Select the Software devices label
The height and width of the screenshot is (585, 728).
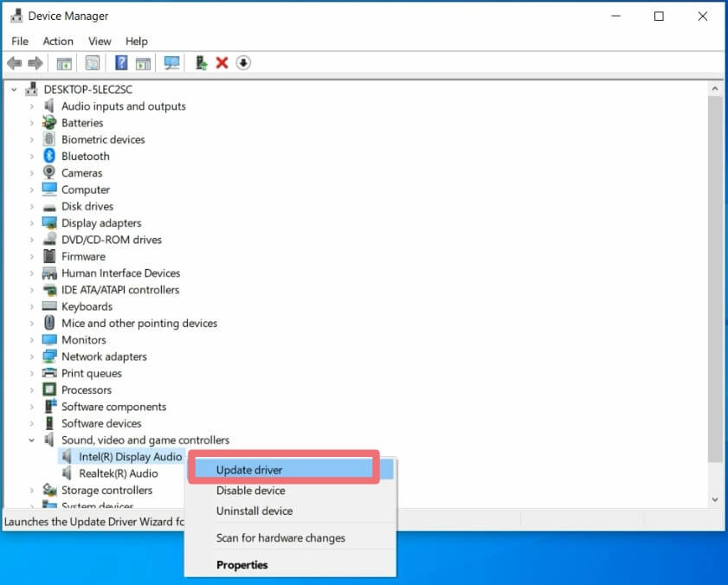click(101, 423)
